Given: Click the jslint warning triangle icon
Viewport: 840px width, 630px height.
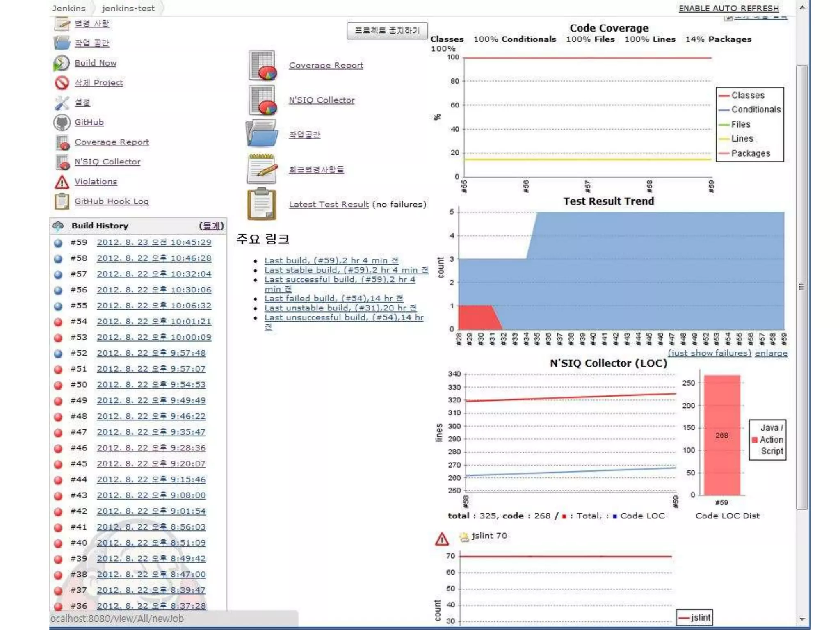Looking at the screenshot, I should [x=442, y=539].
